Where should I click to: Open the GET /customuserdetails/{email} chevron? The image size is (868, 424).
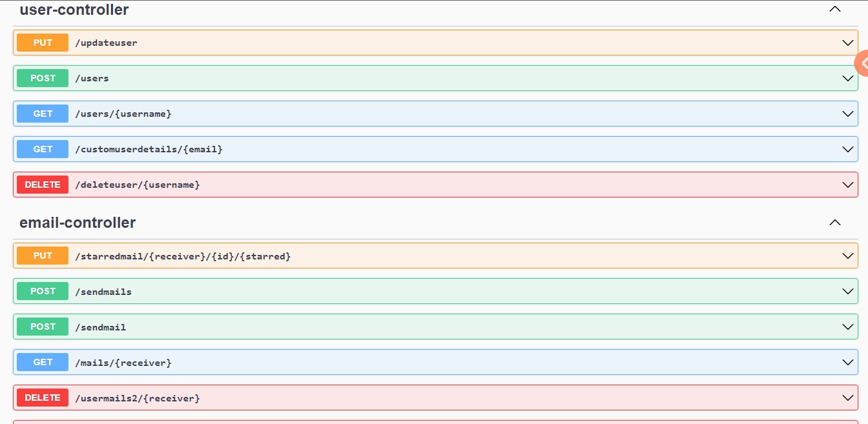pos(848,149)
